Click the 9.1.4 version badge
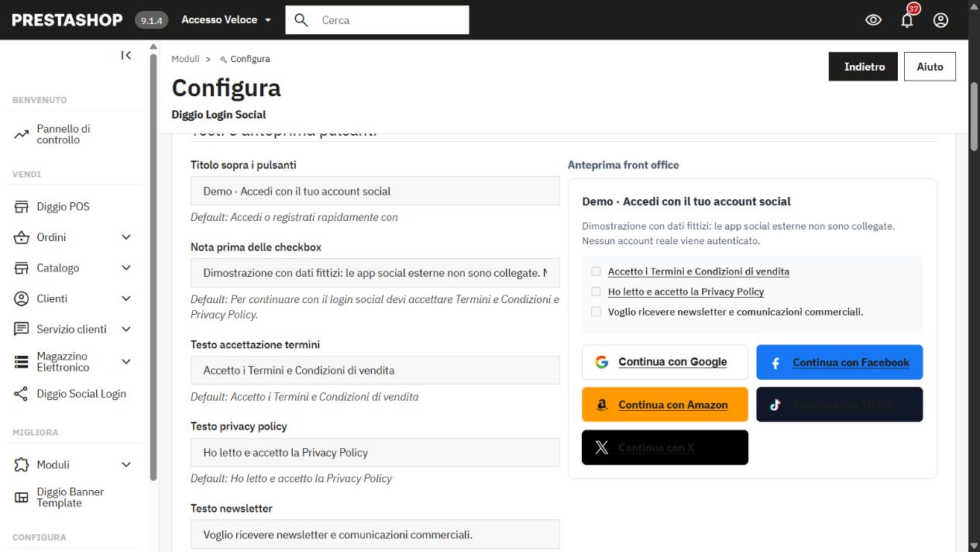The image size is (980, 552). [x=152, y=20]
